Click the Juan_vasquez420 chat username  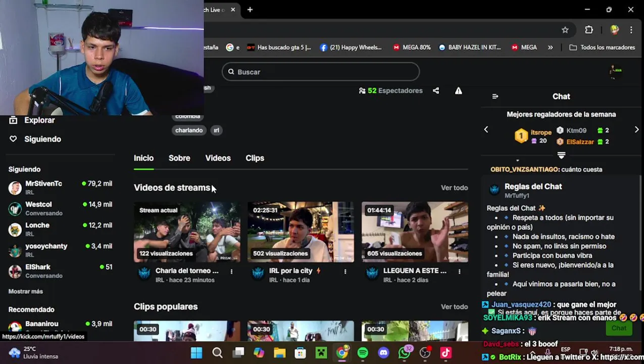pos(521,304)
